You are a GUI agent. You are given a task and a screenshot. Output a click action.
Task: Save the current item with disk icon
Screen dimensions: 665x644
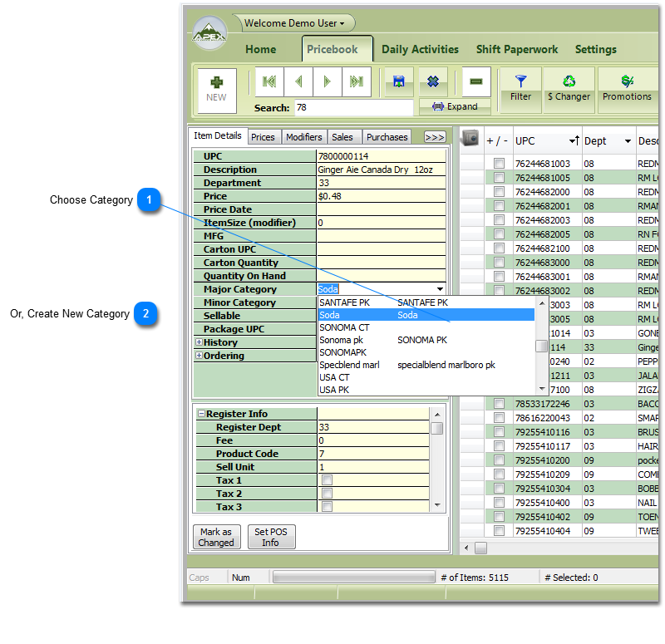click(399, 81)
